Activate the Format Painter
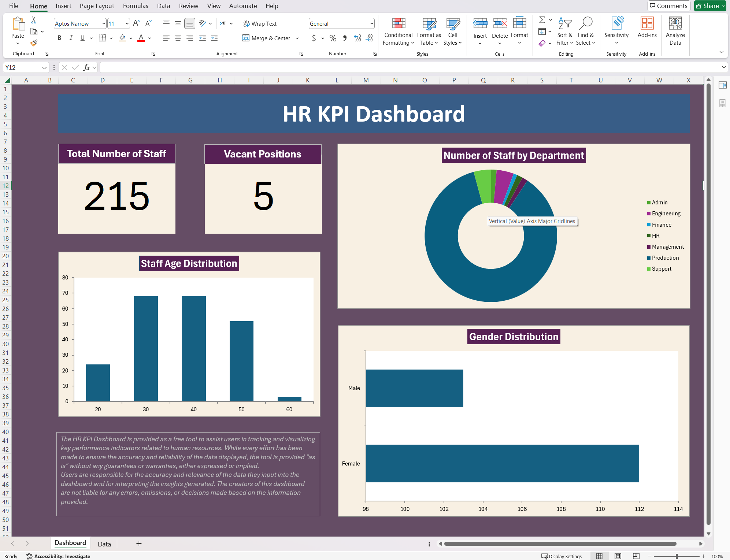Viewport: 730px width, 560px height. tap(34, 43)
